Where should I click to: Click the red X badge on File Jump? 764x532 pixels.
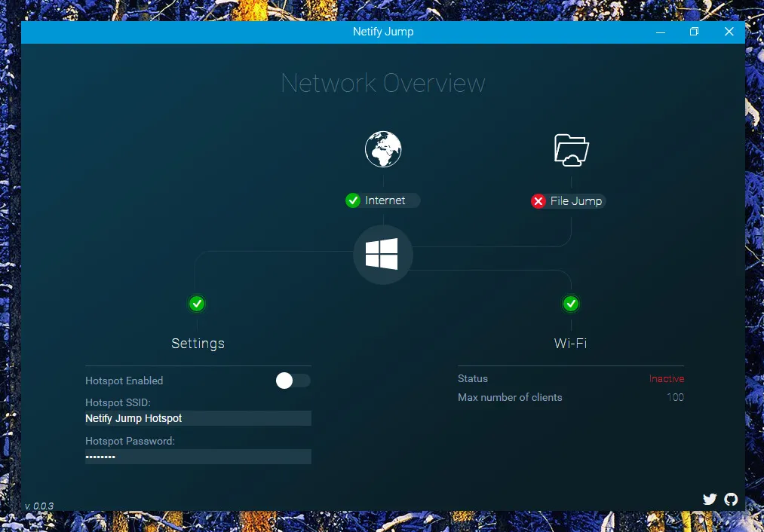coord(538,201)
